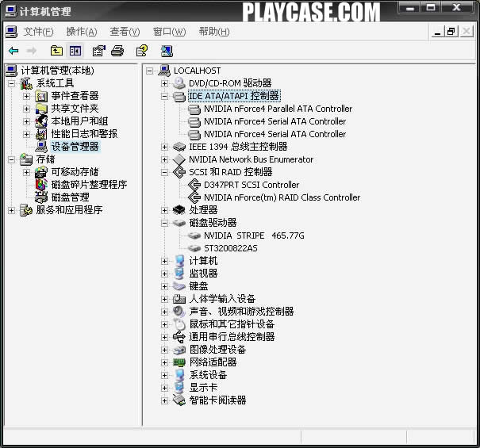Collapse the 磁盘驱动器 node
The image size is (480, 448).
point(164,223)
